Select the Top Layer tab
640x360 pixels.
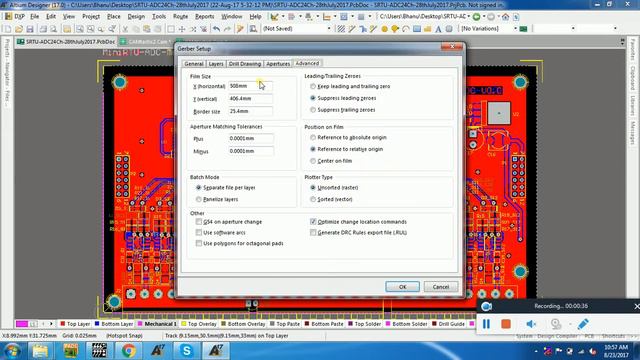point(75,324)
